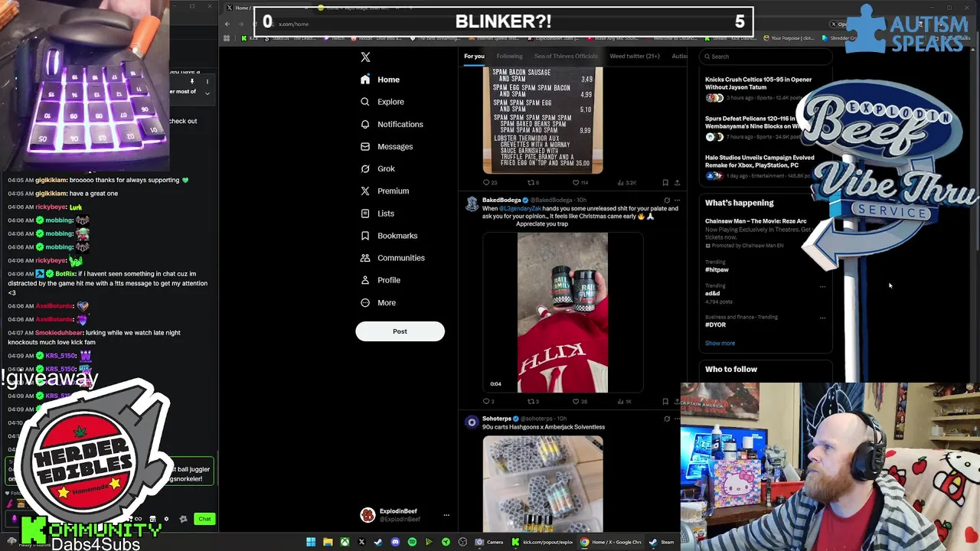This screenshot has height=551, width=980.
Task: Click the green Chat button
Action: tap(204, 519)
